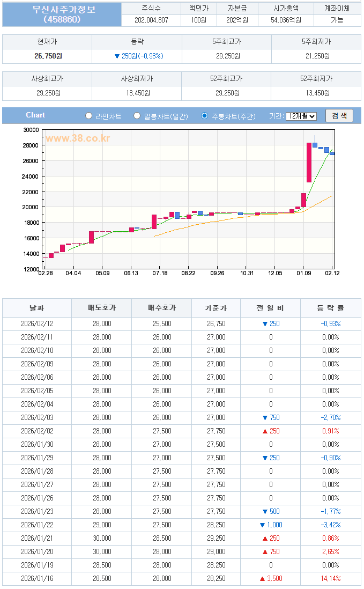The width and height of the screenshot is (364, 589).
Task: Click the 5주최저가 value 21,250원
Action: tap(317, 56)
